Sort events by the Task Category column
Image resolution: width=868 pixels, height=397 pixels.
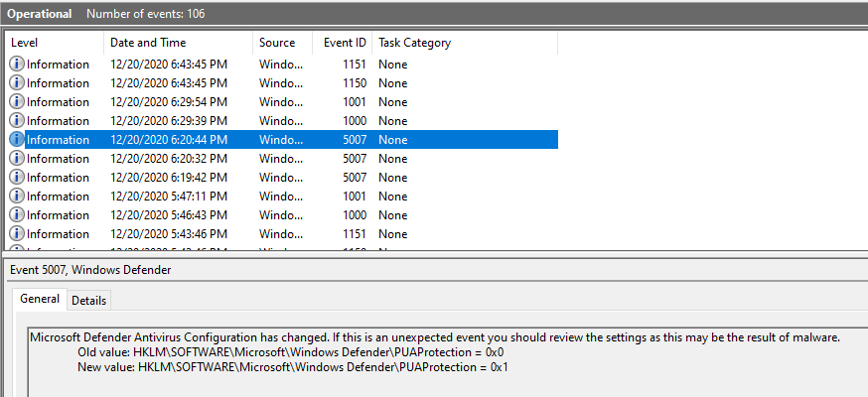click(x=465, y=43)
